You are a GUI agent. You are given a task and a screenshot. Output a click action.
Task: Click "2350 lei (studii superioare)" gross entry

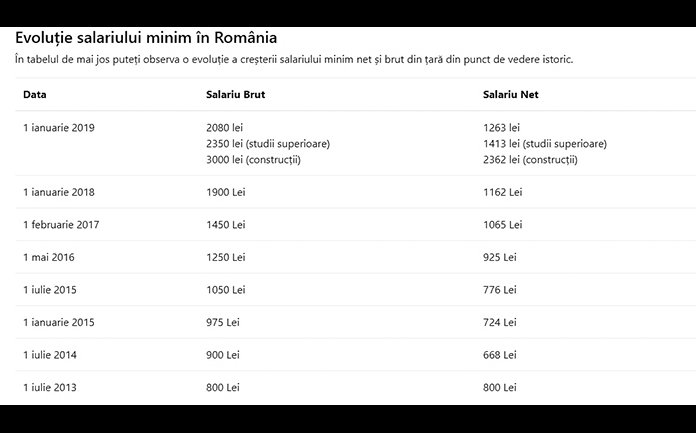pyautogui.click(x=267, y=144)
